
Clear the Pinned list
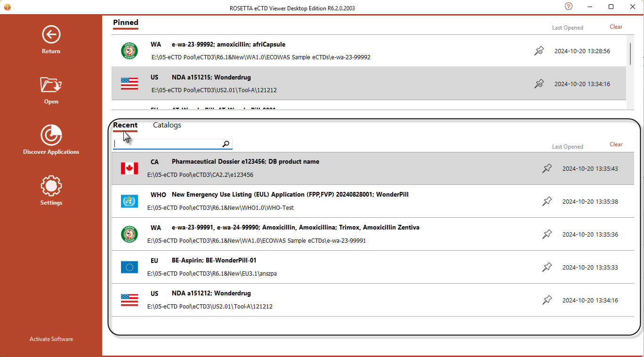(x=616, y=27)
